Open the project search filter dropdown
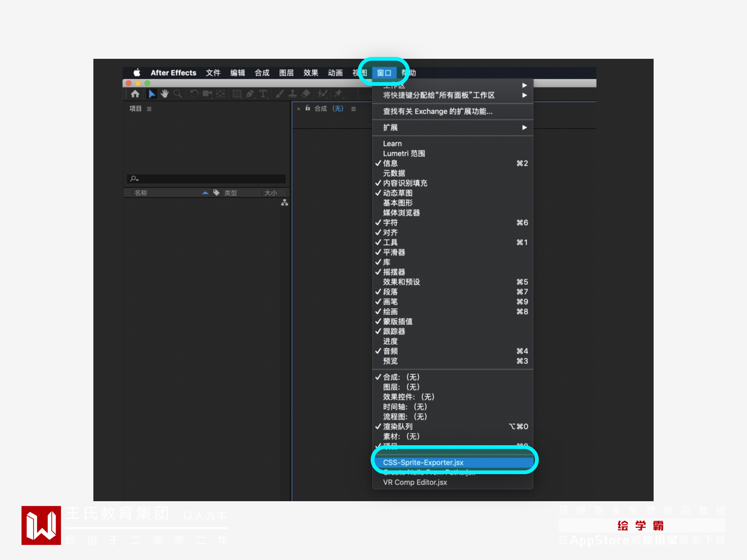This screenshot has height=560, width=747. coord(134,179)
